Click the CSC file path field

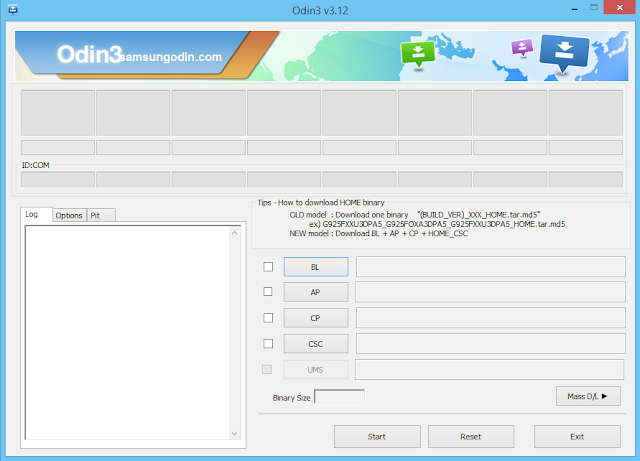tap(491, 343)
